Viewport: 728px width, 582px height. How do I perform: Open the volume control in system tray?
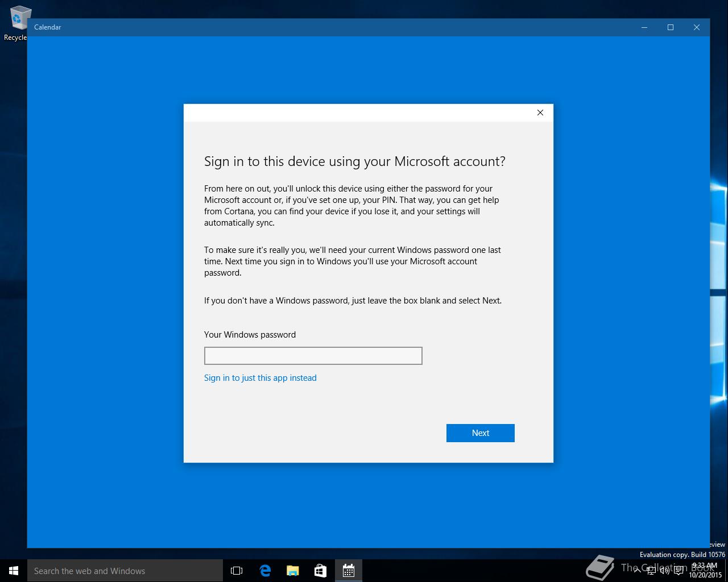[x=665, y=571]
